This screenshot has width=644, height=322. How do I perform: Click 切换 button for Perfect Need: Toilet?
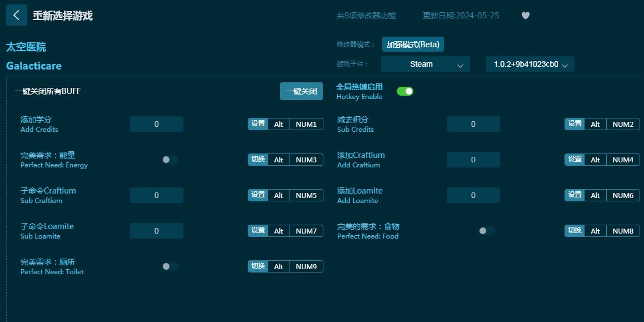[258, 266]
